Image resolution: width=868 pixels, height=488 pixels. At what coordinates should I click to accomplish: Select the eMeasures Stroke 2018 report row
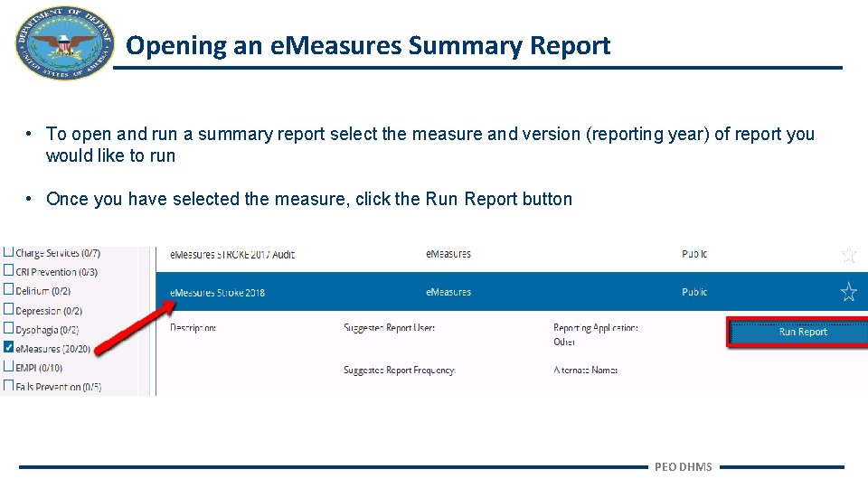point(512,292)
